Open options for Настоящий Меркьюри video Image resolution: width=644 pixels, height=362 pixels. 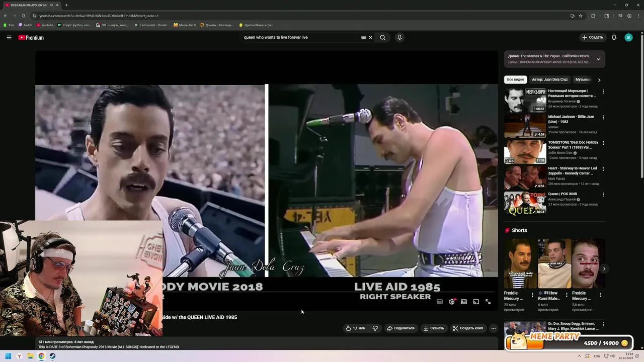[x=603, y=92]
